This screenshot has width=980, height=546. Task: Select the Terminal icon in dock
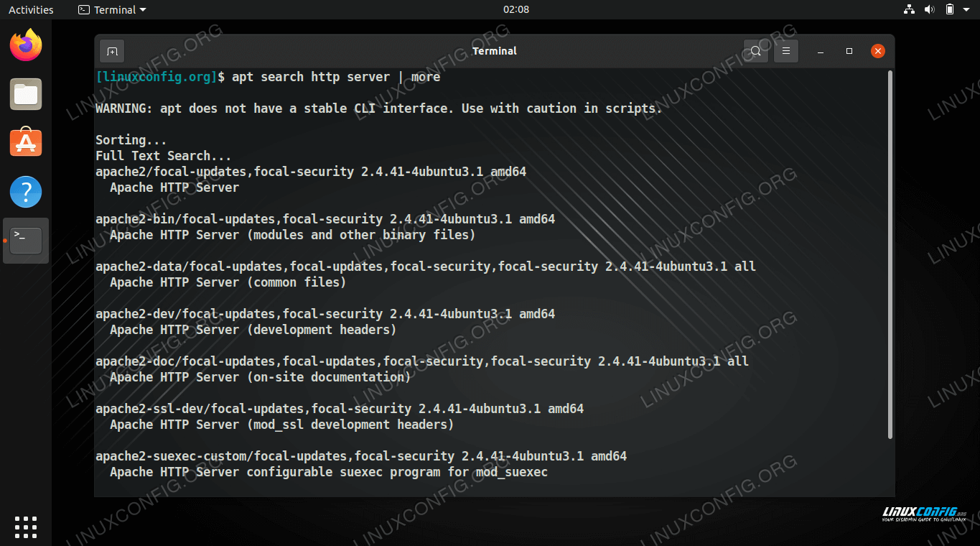click(x=26, y=241)
